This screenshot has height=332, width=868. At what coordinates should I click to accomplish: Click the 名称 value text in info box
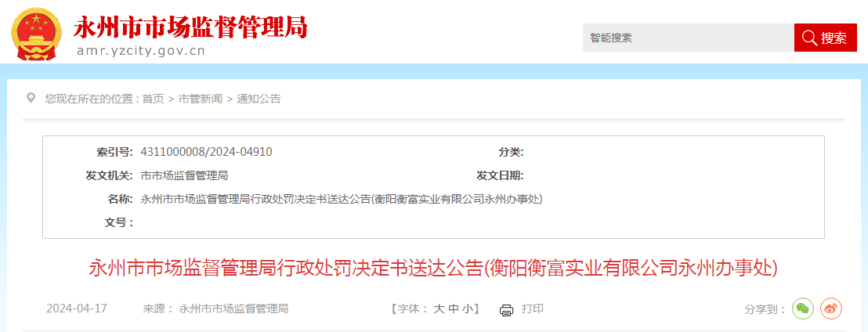[342, 199]
